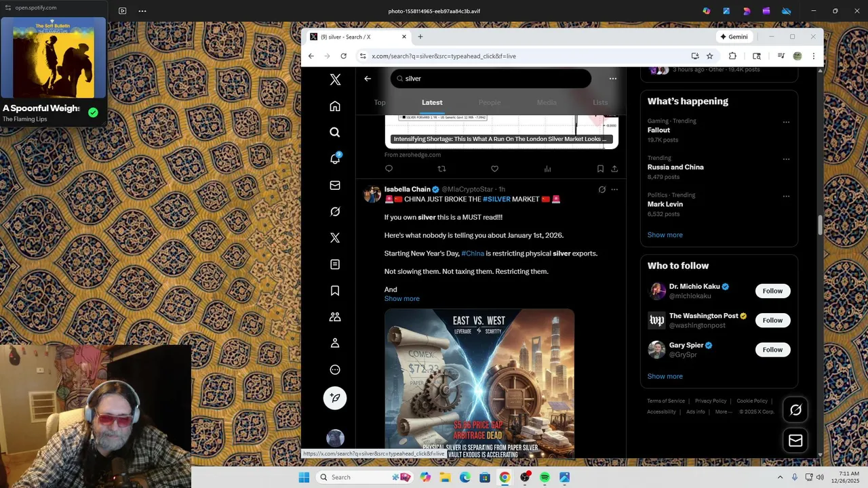Open Terms of Service footer link

(666, 401)
